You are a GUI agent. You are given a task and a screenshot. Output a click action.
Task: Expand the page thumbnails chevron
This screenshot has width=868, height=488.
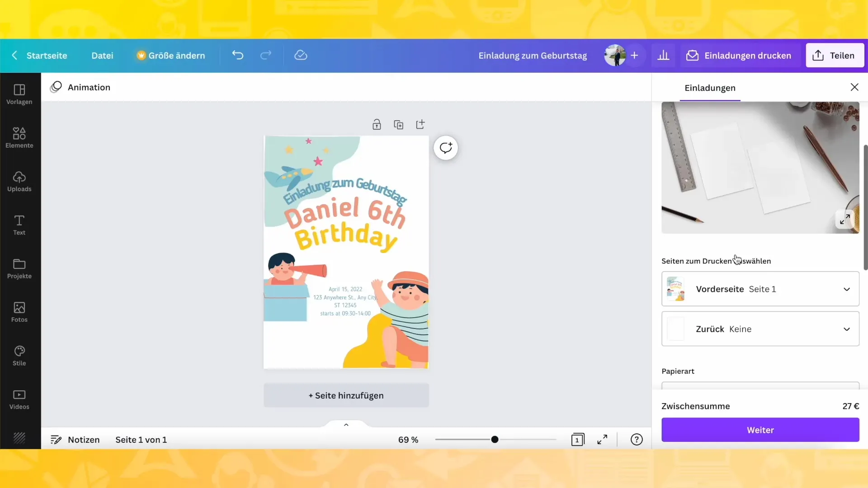(x=346, y=425)
